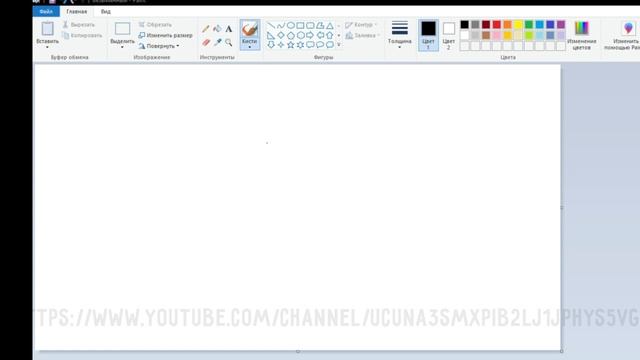Choose the Six-point star shape
640x360 pixels.
click(x=300, y=45)
